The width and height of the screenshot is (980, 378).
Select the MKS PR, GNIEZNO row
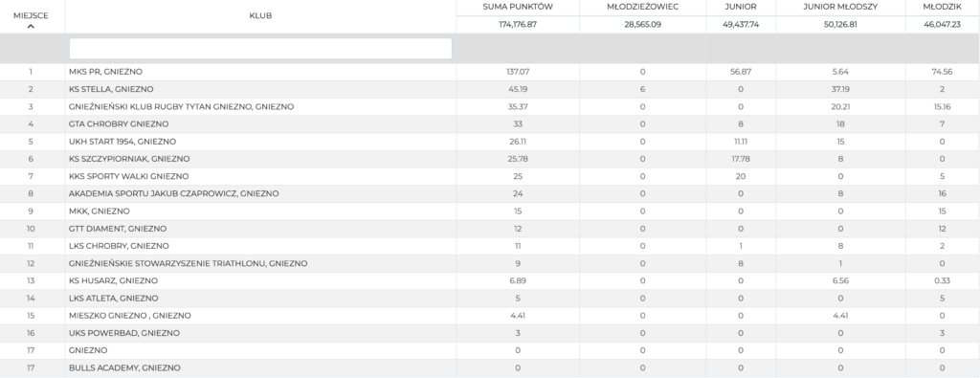(x=490, y=72)
